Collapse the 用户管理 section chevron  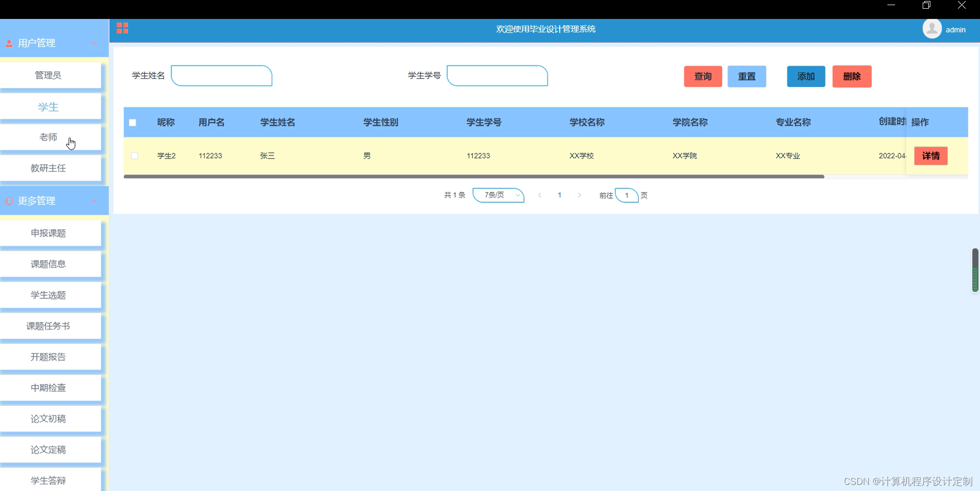94,44
